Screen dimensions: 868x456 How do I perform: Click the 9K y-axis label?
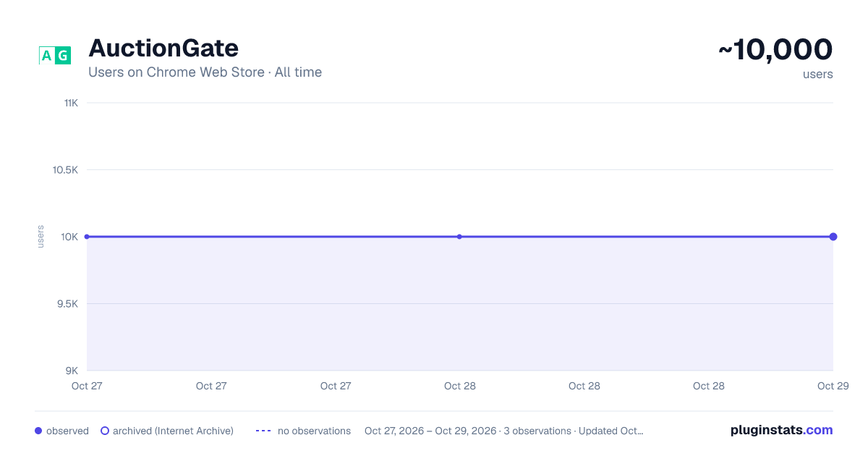click(x=72, y=371)
